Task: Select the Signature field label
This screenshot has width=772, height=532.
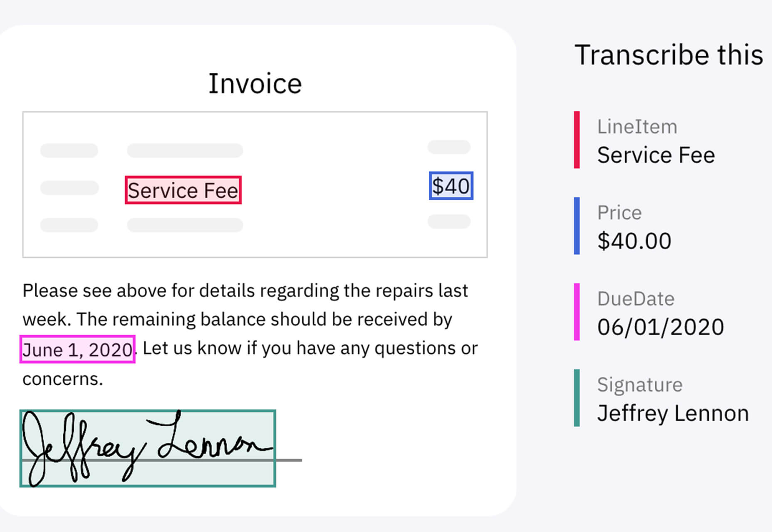Action: pyautogui.click(x=640, y=385)
